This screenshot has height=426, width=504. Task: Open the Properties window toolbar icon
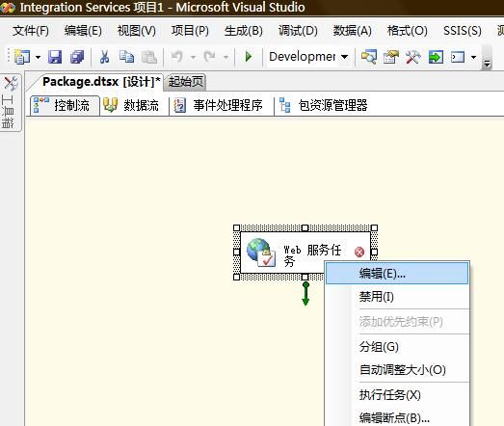390,57
